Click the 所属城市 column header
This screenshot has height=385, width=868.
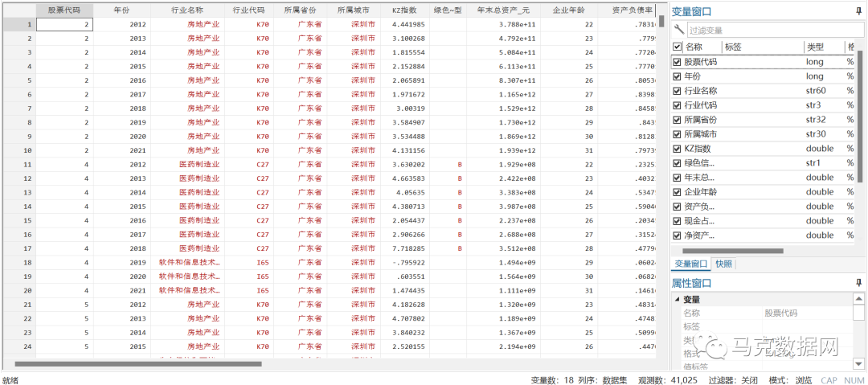pyautogui.click(x=353, y=10)
